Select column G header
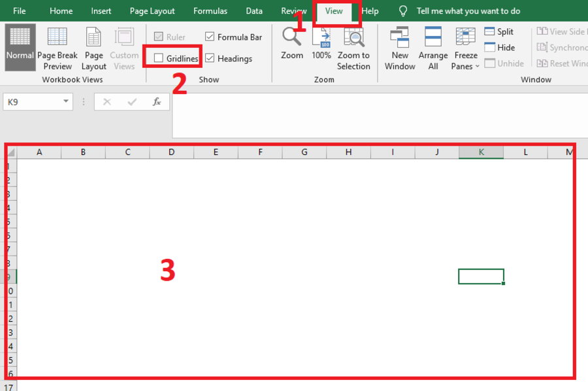Viewport: 588px width, 391px height. [304, 152]
